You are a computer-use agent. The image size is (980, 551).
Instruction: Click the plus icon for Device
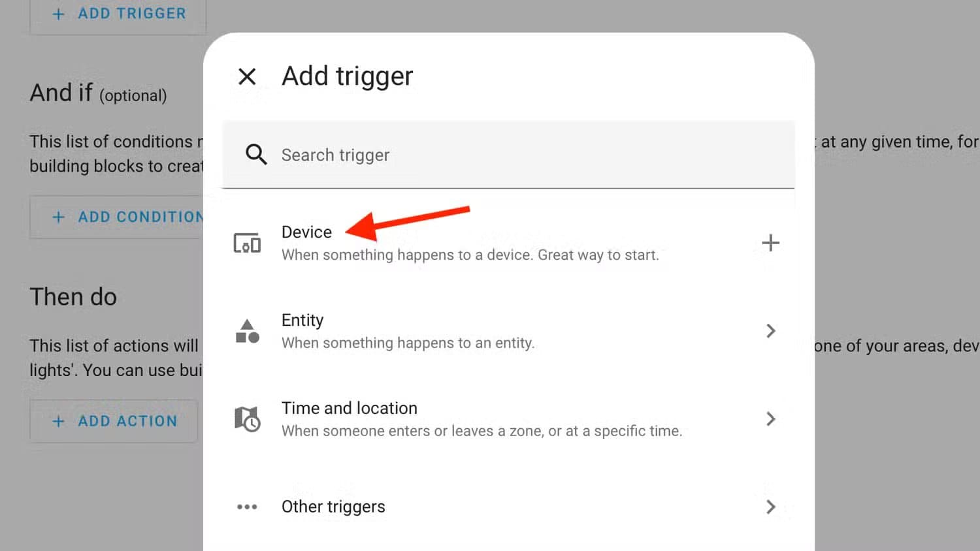[770, 243]
